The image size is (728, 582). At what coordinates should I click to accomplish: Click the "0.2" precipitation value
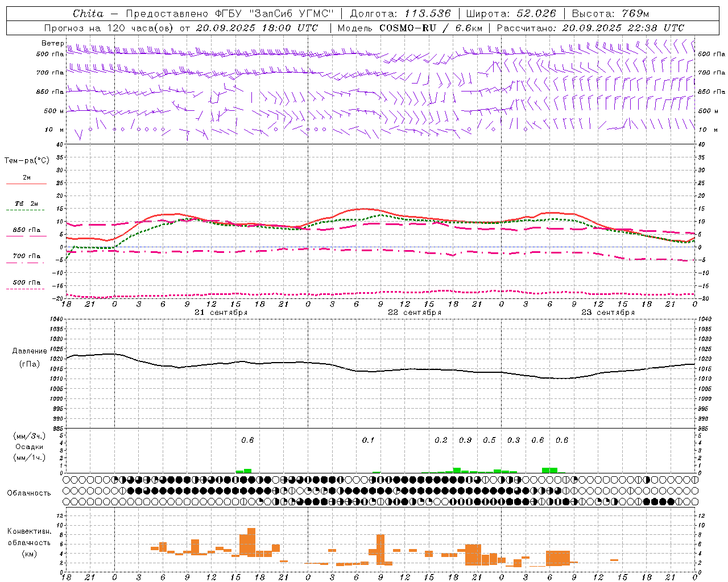coord(441,440)
